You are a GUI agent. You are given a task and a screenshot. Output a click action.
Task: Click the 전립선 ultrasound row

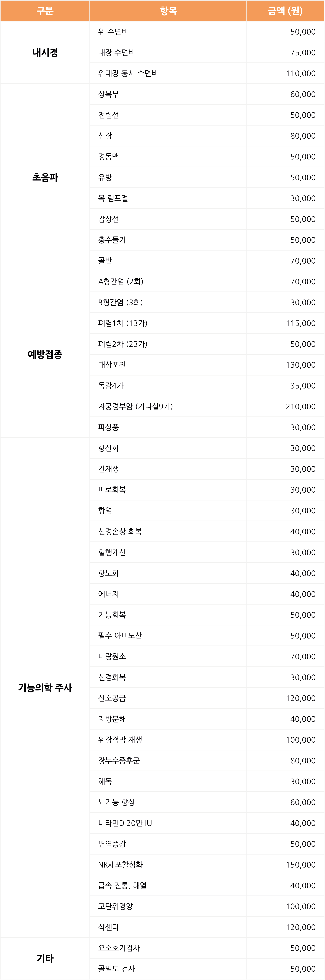click(207, 115)
